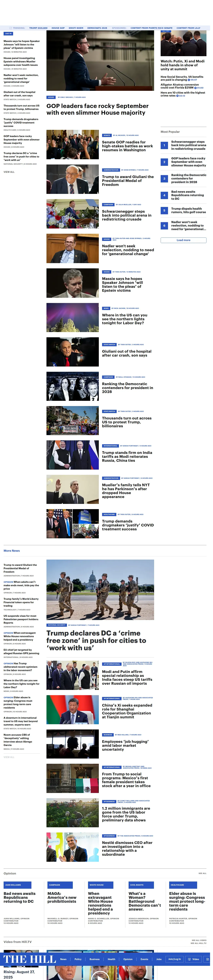Open Opinion in the bottom navigation bar
Viewport: 213px width, 980px height.
click(128, 959)
